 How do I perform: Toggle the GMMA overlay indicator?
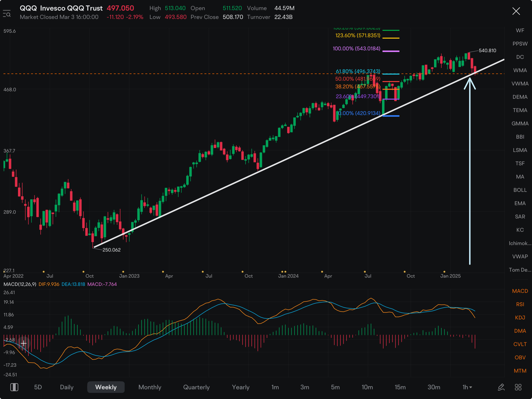click(x=520, y=124)
